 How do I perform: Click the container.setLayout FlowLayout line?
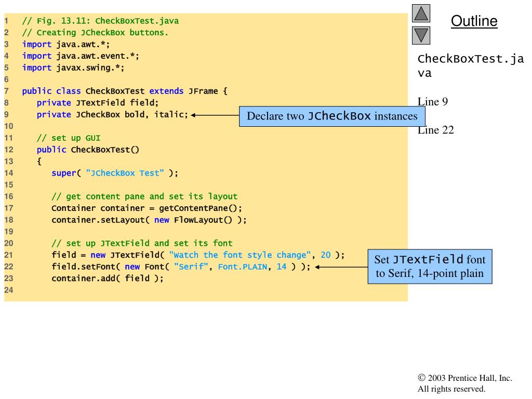(x=149, y=220)
